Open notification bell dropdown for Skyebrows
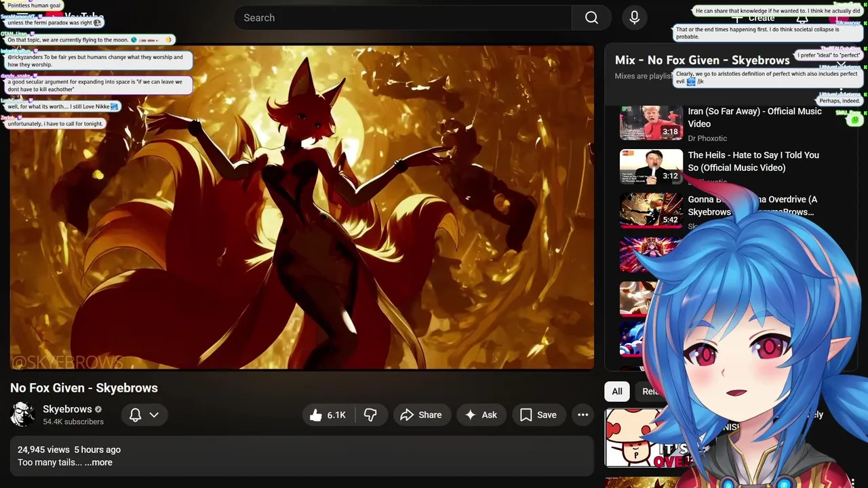This screenshot has height=488, width=868. 144,415
